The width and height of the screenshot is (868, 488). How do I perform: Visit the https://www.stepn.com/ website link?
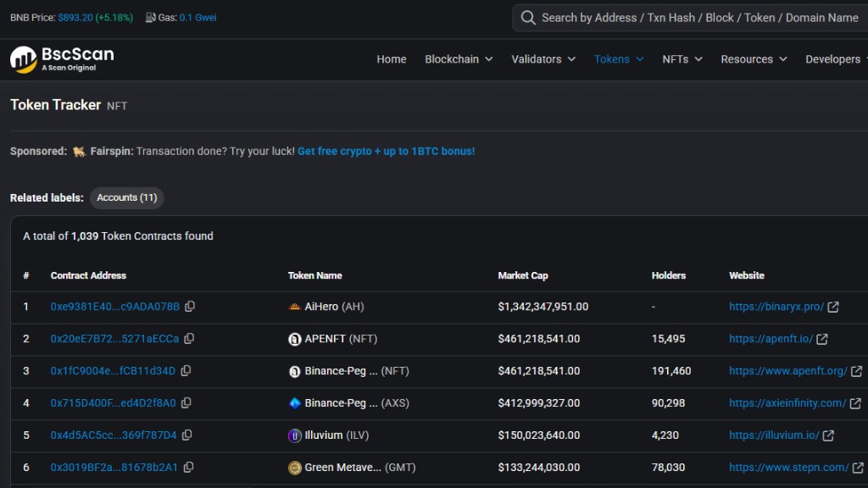pos(789,468)
